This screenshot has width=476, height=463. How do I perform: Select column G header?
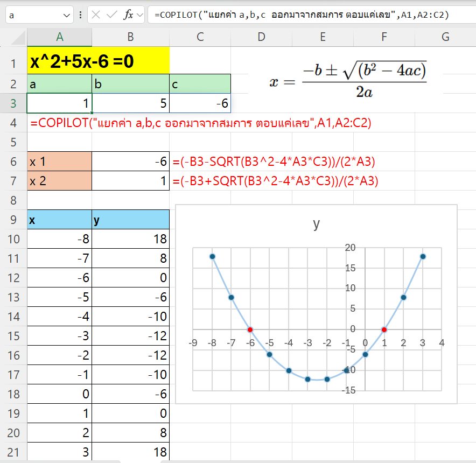[445, 37]
